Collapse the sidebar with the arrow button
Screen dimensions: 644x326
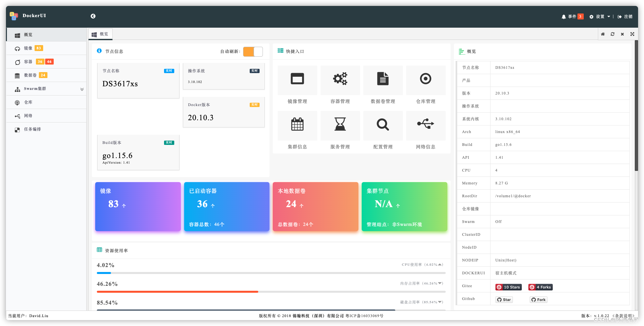(93, 16)
